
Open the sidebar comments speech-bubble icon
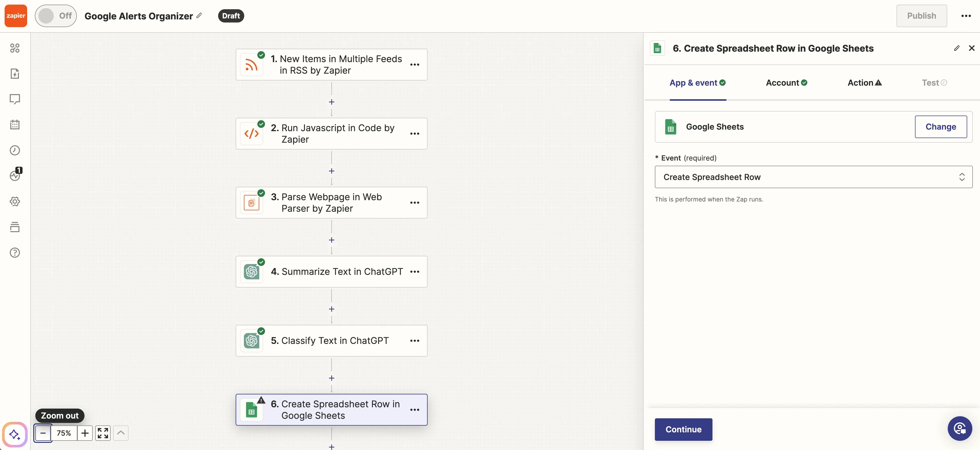(x=15, y=99)
